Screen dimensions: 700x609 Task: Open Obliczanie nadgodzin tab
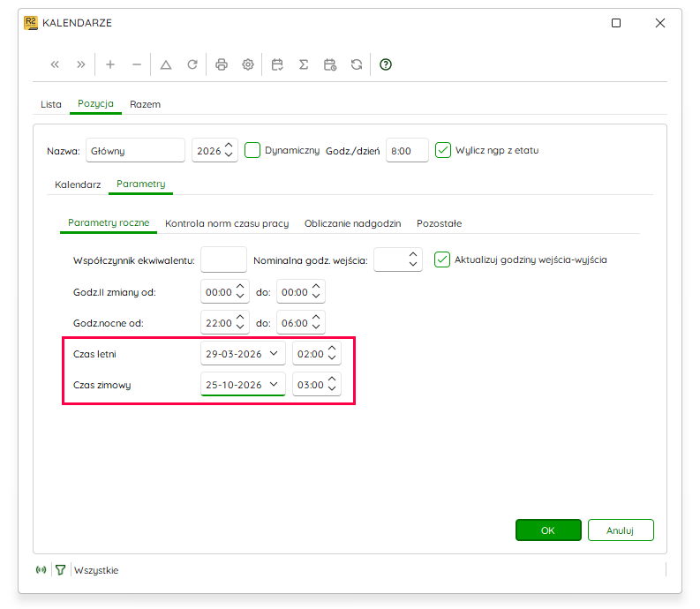[353, 223]
